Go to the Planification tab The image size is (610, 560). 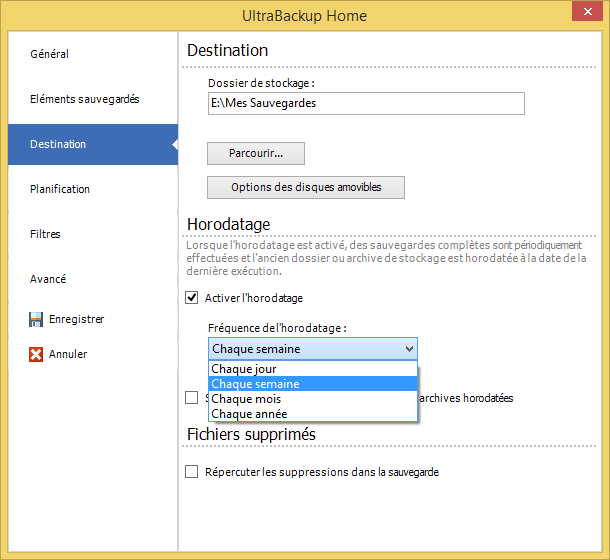pos(60,189)
